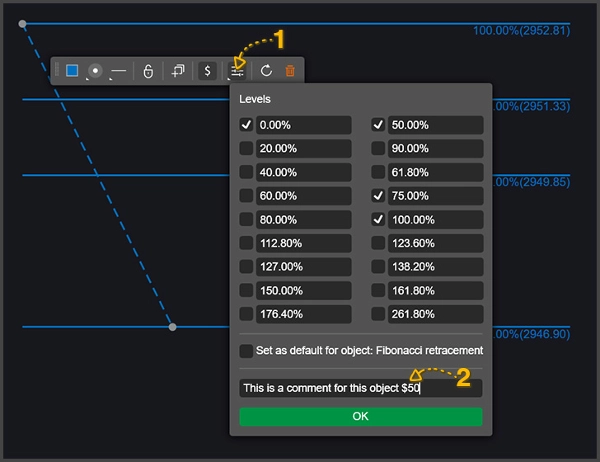600x462 pixels.
Task: Select the top anchor point of retracement
Action: click(23, 24)
